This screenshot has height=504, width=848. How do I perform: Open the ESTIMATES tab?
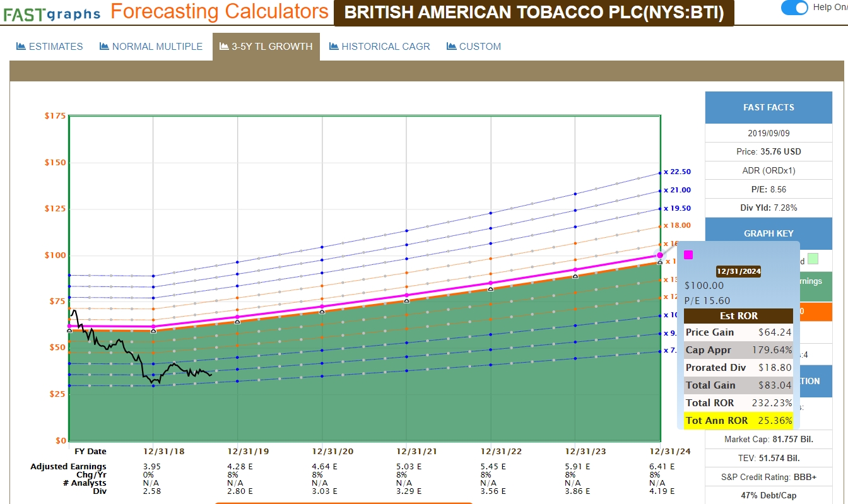point(50,46)
